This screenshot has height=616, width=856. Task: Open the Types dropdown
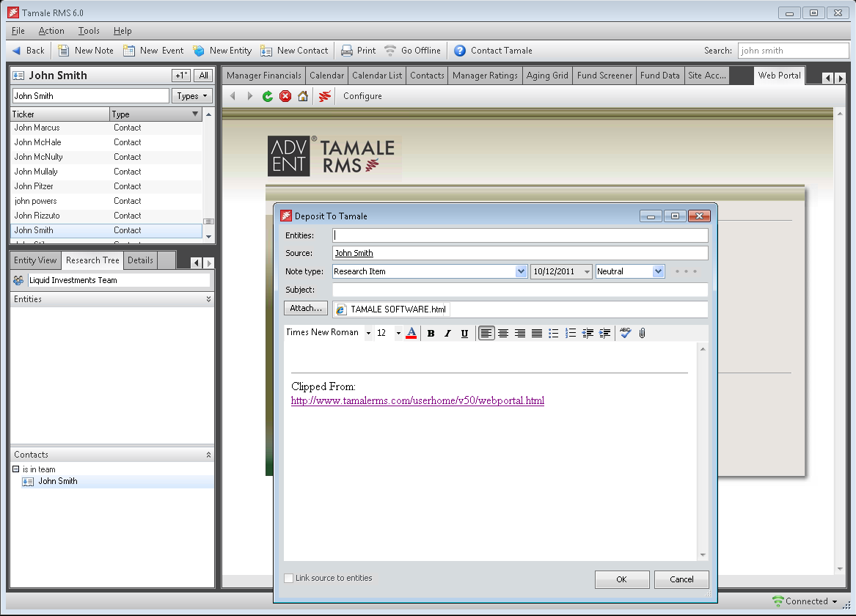tap(191, 96)
